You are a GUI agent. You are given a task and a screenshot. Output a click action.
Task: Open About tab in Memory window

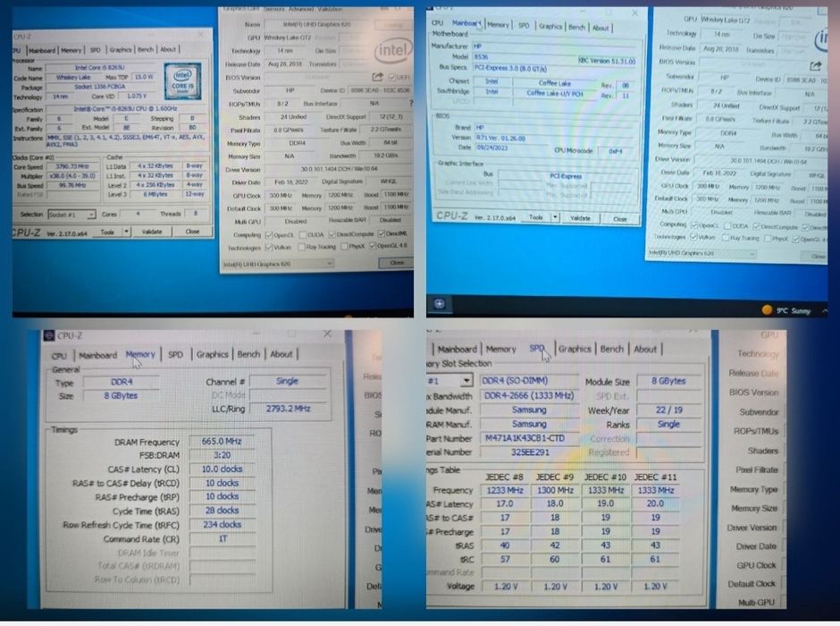pos(281,354)
